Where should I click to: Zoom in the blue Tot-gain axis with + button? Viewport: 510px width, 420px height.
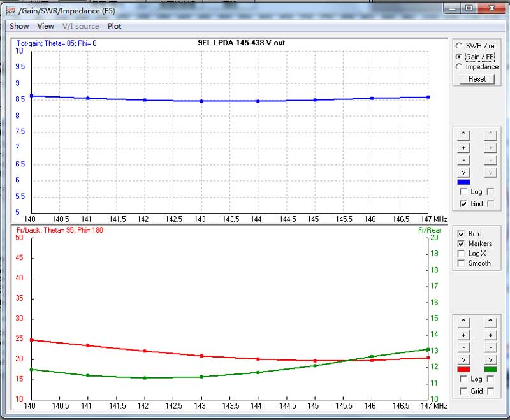[x=463, y=148]
